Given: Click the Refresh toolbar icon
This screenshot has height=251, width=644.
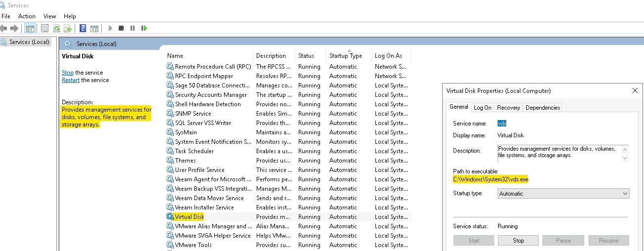Looking at the screenshot, I should pos(56,29).
